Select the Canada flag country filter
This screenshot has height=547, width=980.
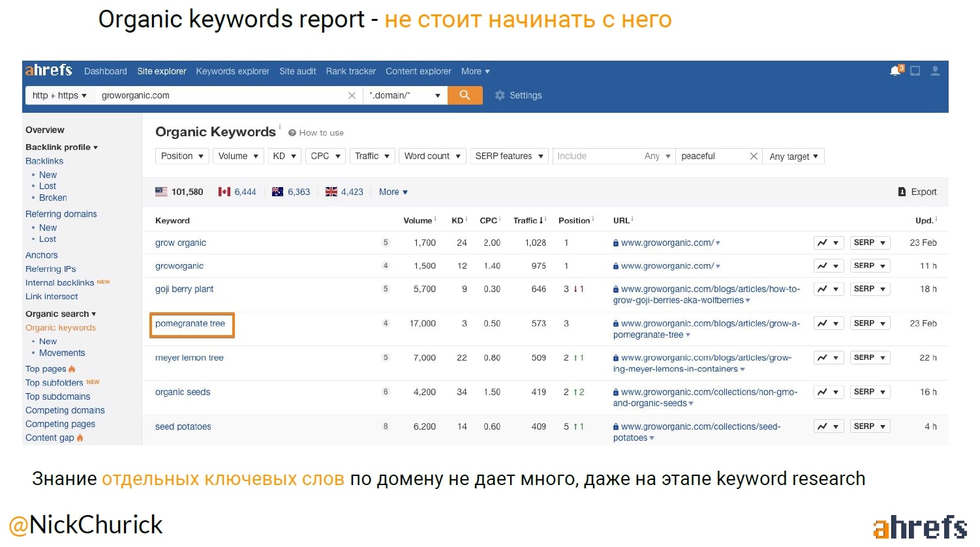click(224, 192)
